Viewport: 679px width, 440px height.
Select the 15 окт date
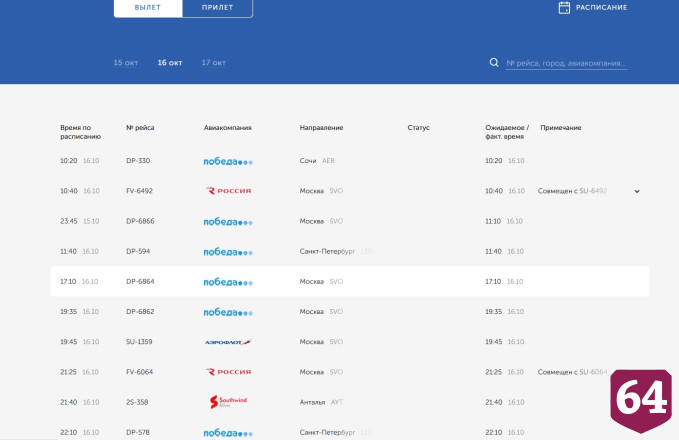[x=126, y=62]
